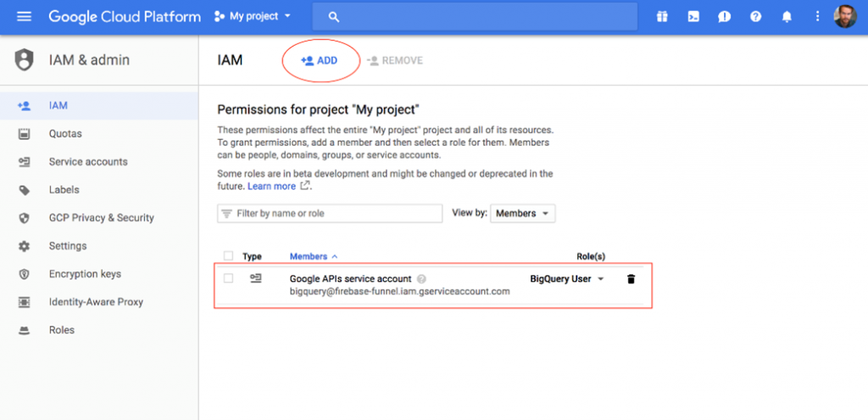Open the gift free trial icon

(x=662, y=17)
